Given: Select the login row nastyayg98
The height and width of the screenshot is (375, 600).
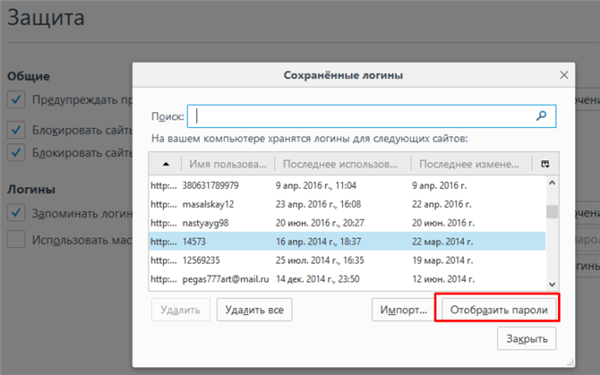Looking at the screenshot, I should tap(347, 223).
